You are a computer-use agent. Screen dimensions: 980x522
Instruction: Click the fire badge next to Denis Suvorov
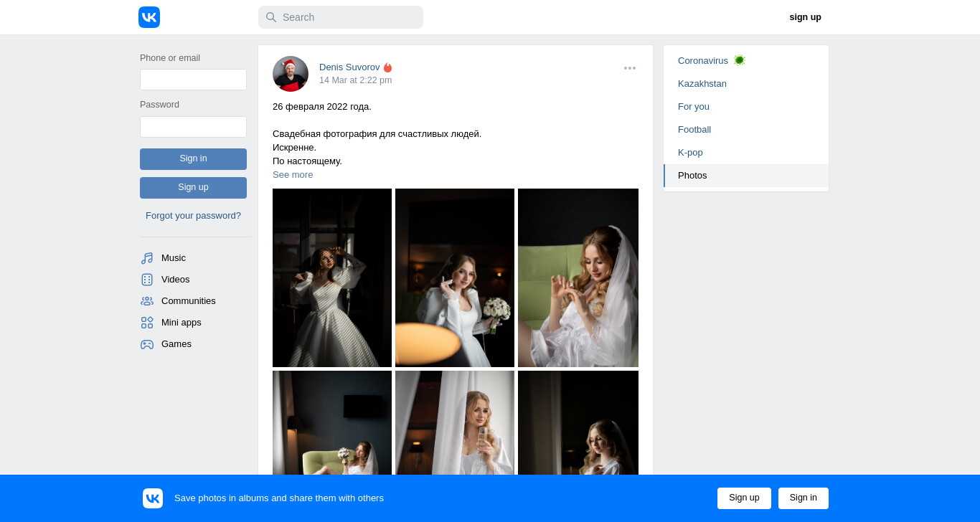388,67
